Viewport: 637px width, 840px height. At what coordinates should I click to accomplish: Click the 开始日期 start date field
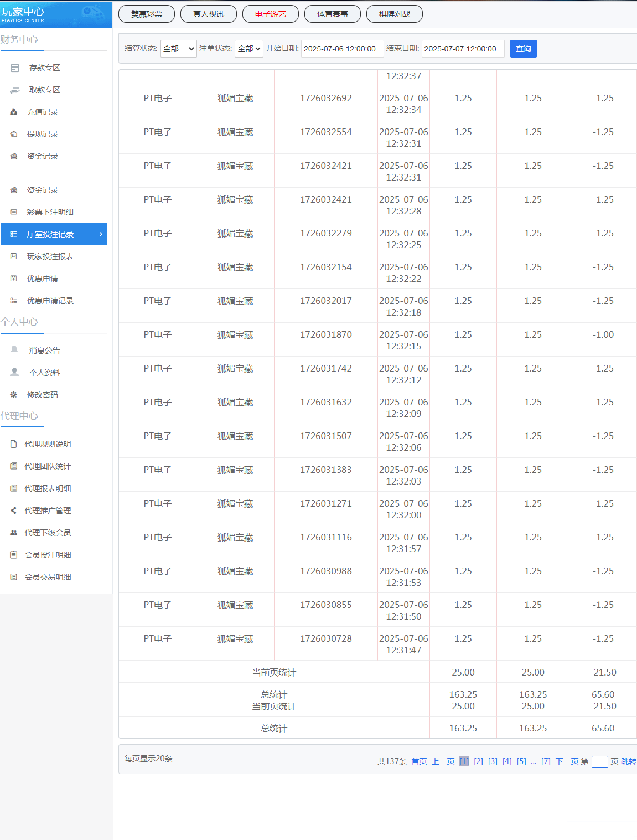coord(342,49)
